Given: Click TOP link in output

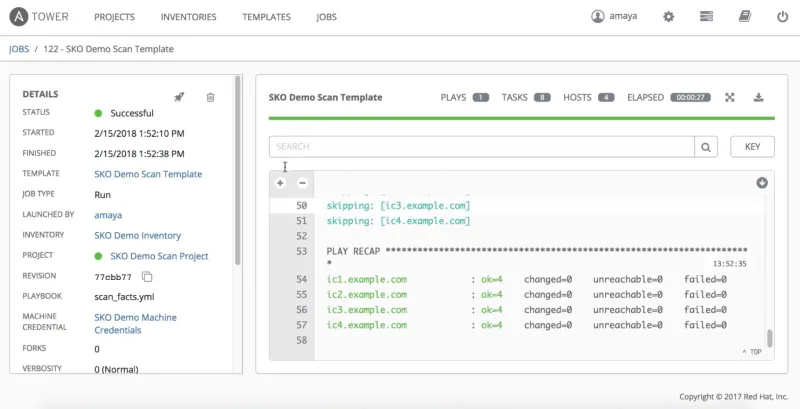Looking at the screenshot, I should (752, 352).
